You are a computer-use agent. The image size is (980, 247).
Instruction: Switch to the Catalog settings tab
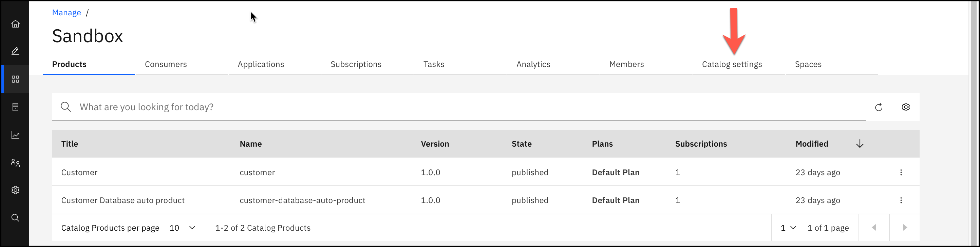pos(732,64)
